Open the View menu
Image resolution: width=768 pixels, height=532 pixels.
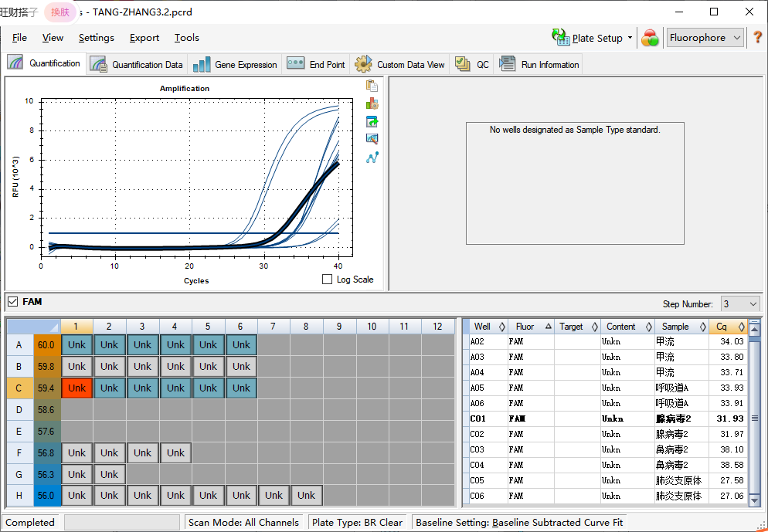click(53, 38)
